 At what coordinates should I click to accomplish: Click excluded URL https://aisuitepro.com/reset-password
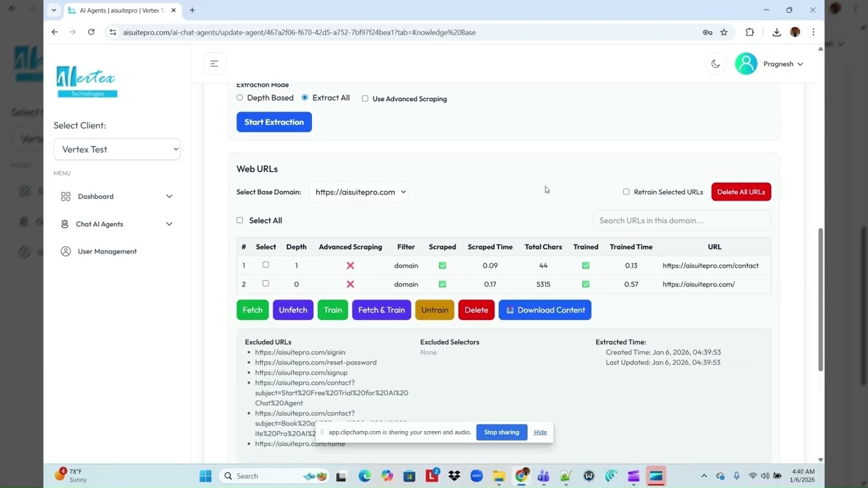coord(316,363)
